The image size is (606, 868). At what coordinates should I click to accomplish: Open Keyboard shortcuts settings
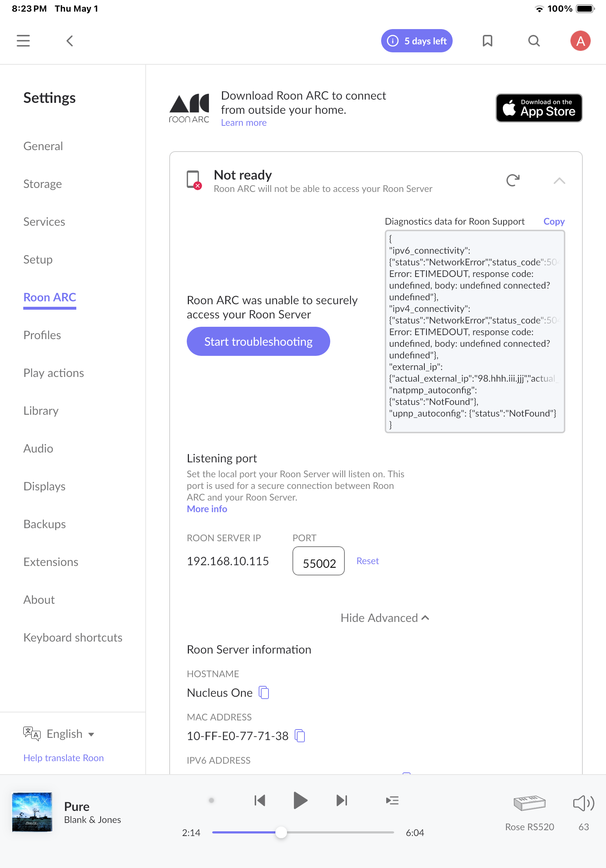[73, 638]
